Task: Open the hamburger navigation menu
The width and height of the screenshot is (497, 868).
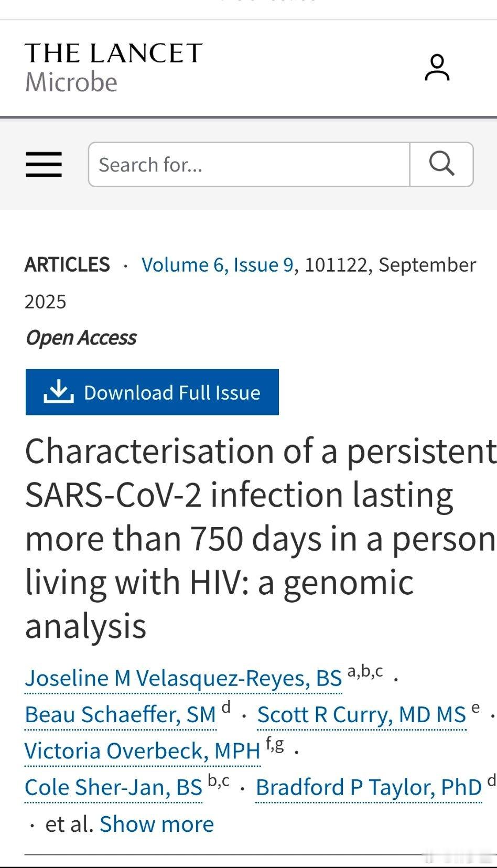Action: (44, 165)
